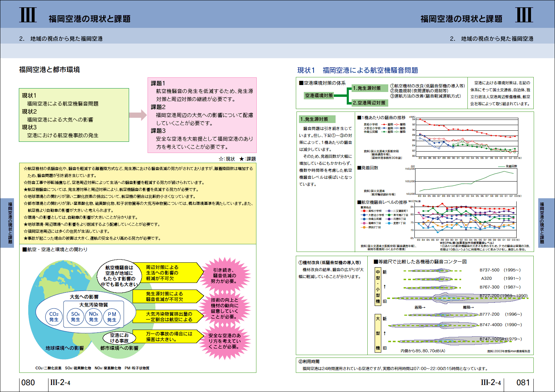The width and height of the screenshot is (555, 392).
Task: Click the pink starburst starting "技術の向上と"
Action: point(225,308)
